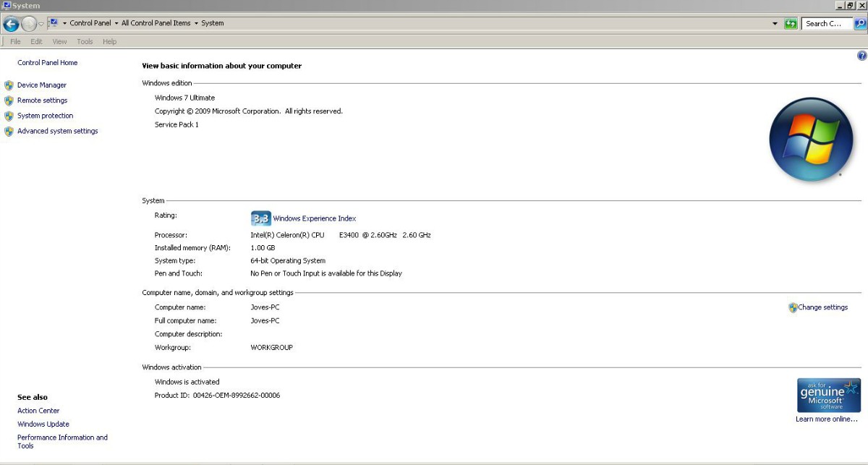Click the shield icon beside Device Manager
Image resolution: width=868 pixels, height=465 pixels.
tap(9, 85)
